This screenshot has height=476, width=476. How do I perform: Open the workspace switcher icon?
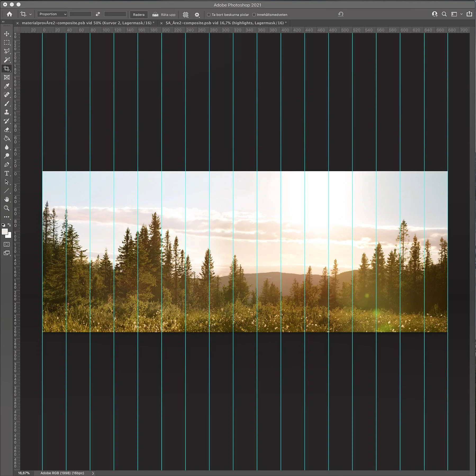point(454,14)
